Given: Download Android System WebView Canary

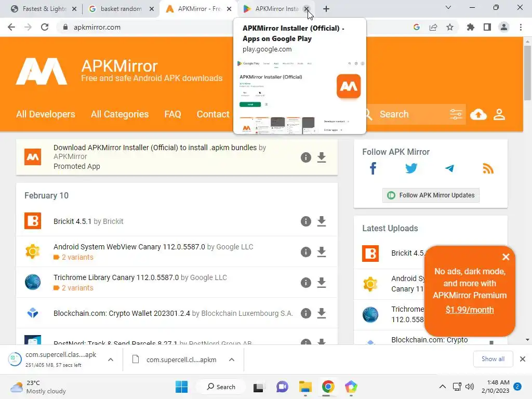Looking at the screenshot, I should [x=322, y=252].
